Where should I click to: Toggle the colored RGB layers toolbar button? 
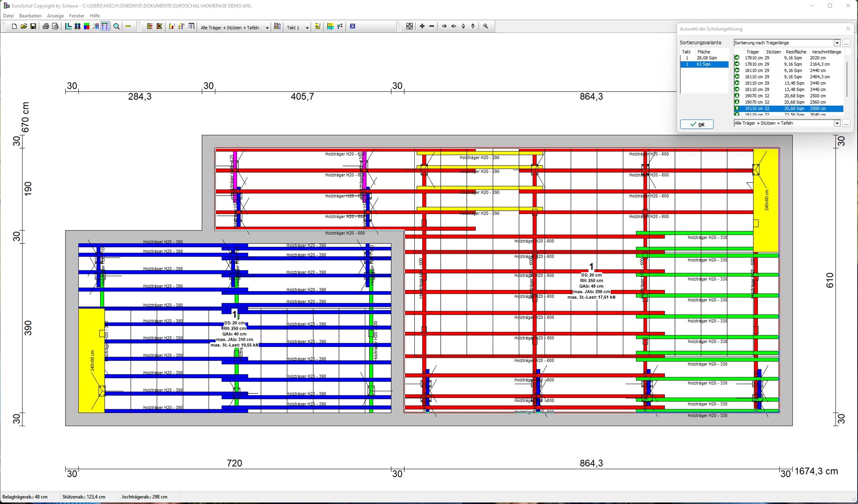pos(87,26)
